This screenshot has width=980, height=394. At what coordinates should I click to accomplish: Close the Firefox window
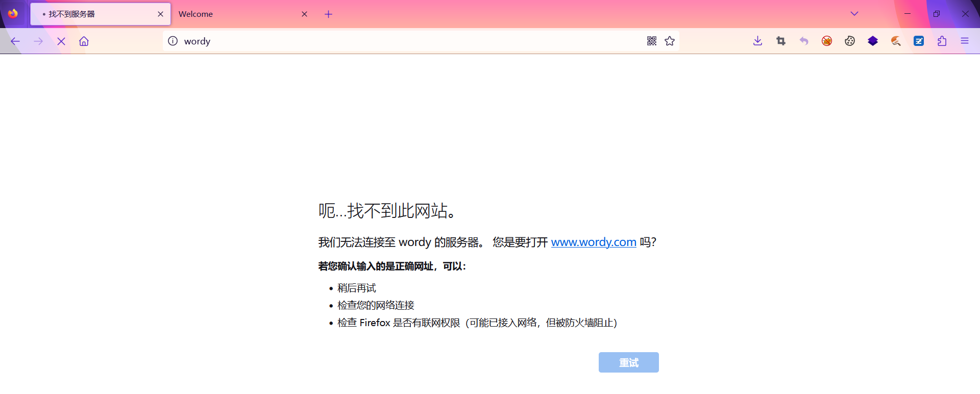(x=965, y=14)
